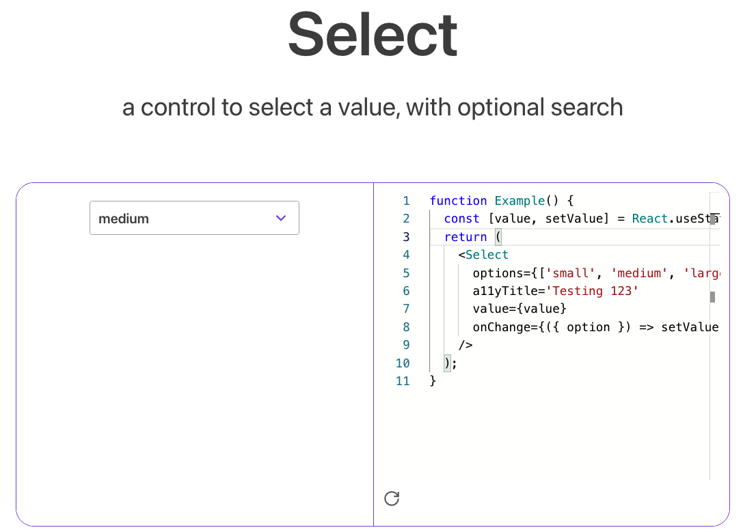Viewport: 756px width, 532px height.
Task: Click the scrollbar thumb on the code editor
Action: (x=713, y=297)
